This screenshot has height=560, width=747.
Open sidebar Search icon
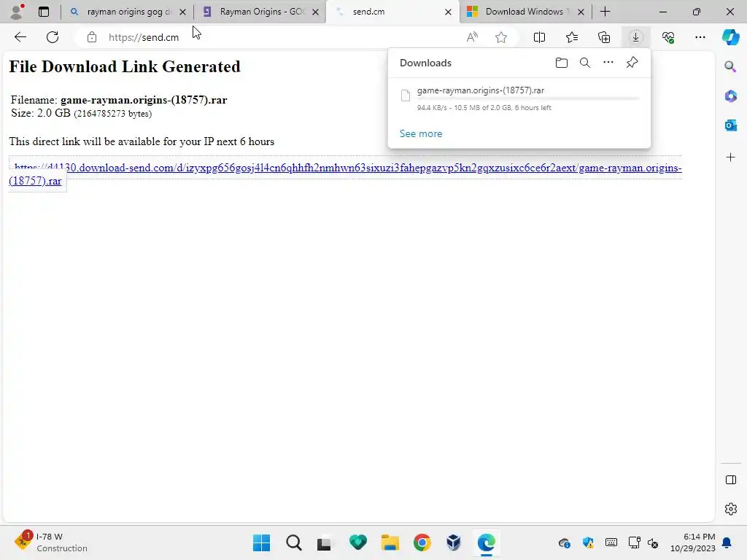point(730,66)
